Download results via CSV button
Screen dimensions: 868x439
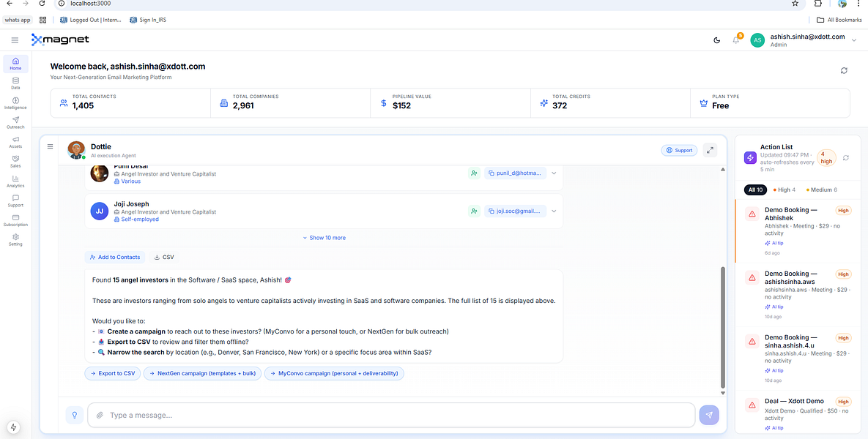(x=164, y=257)
